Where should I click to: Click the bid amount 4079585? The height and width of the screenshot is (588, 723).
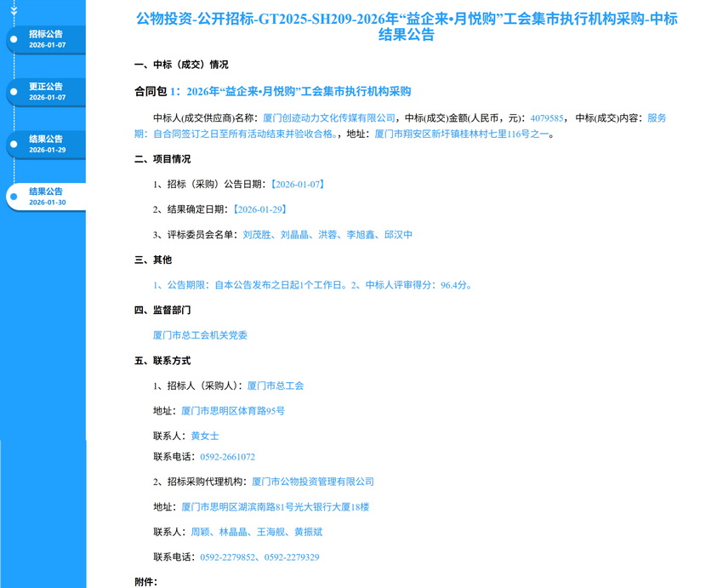point(547,118)
